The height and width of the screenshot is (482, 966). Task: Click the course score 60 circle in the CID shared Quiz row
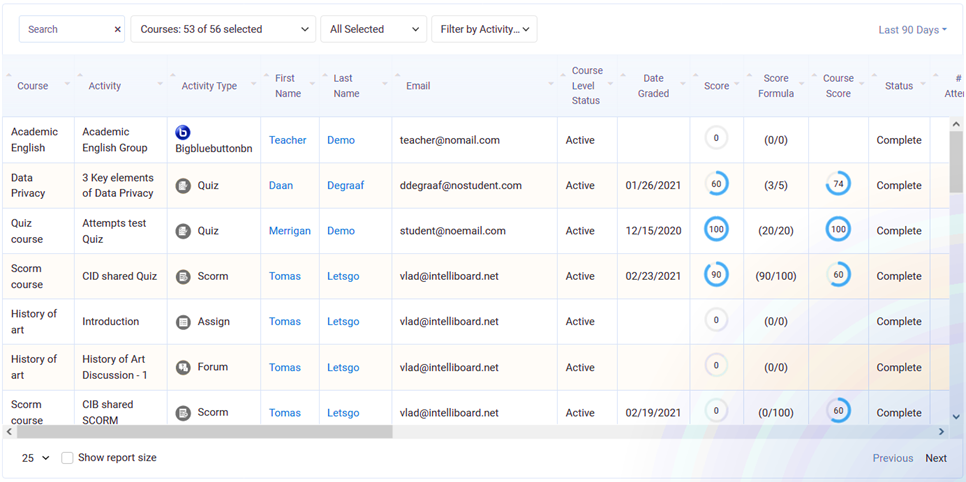838,274
